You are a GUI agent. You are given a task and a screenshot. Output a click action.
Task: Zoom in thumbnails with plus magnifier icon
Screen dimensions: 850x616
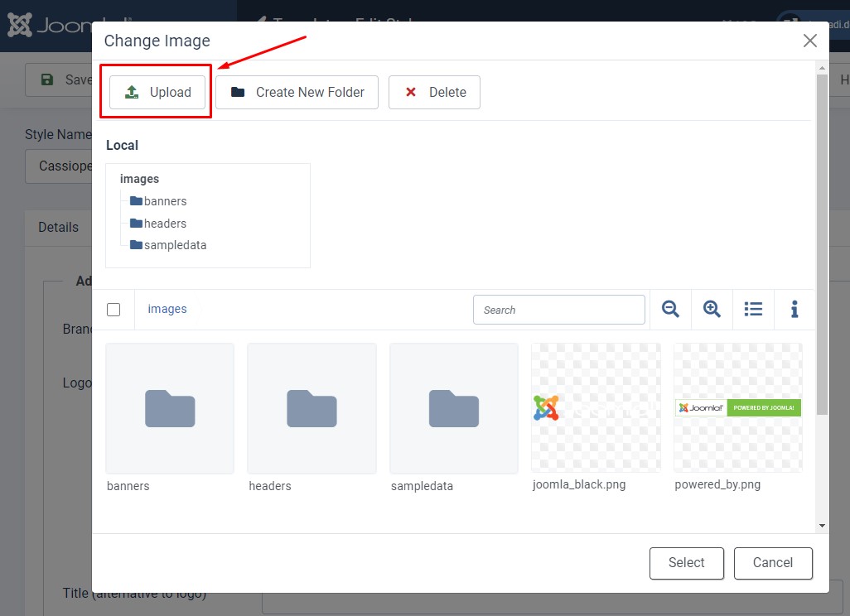712,309
